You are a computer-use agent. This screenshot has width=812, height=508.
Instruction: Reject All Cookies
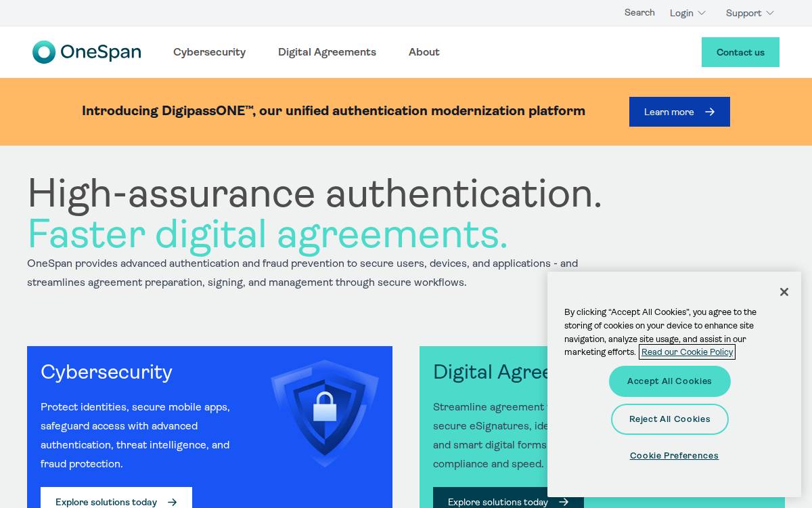pyautogui.click(x=669, y=419)
